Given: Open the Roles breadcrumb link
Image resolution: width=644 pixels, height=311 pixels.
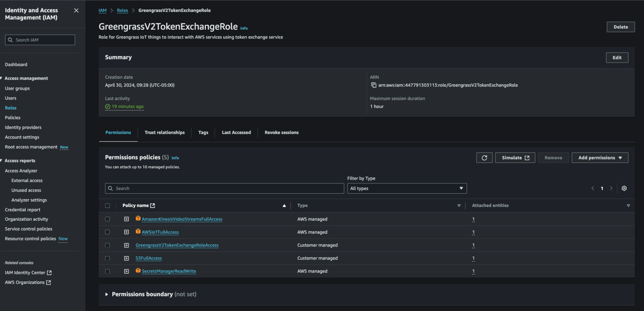Looking at the screenshot, I should pyautogui.click(x=122, y=10).
